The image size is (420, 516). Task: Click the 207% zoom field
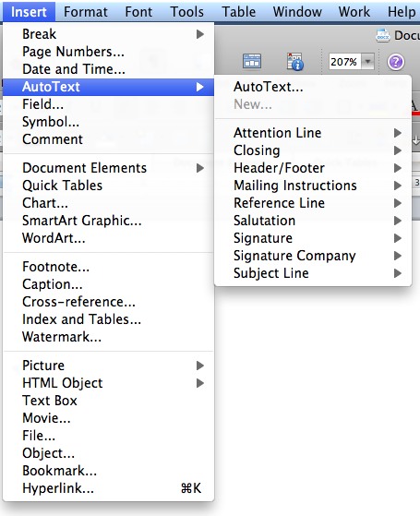(x=344, y=62)
